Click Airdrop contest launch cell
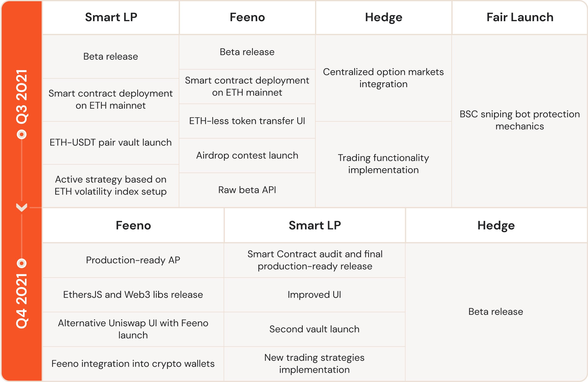588x382 pixels. [x=247, y=156]
